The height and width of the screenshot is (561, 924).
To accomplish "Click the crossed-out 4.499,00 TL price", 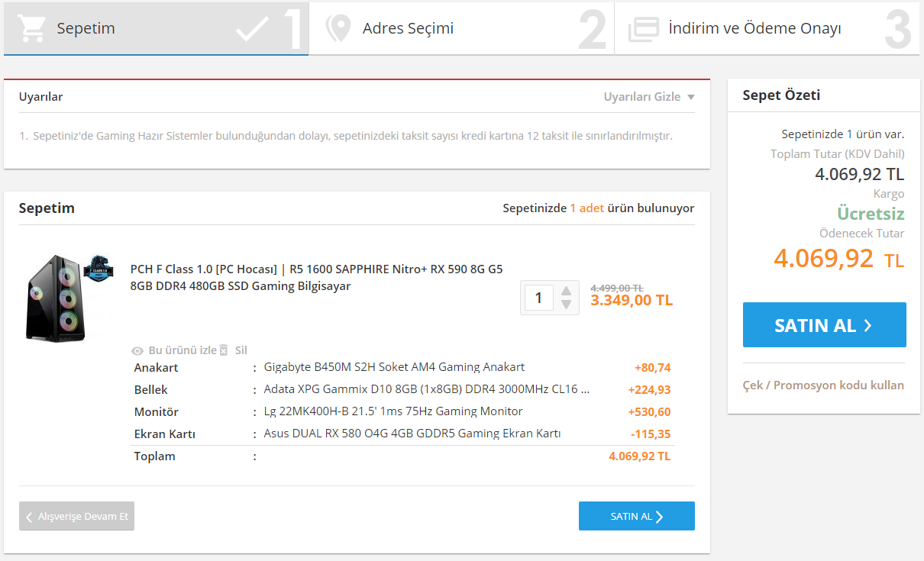I will (x=617, y=287).
